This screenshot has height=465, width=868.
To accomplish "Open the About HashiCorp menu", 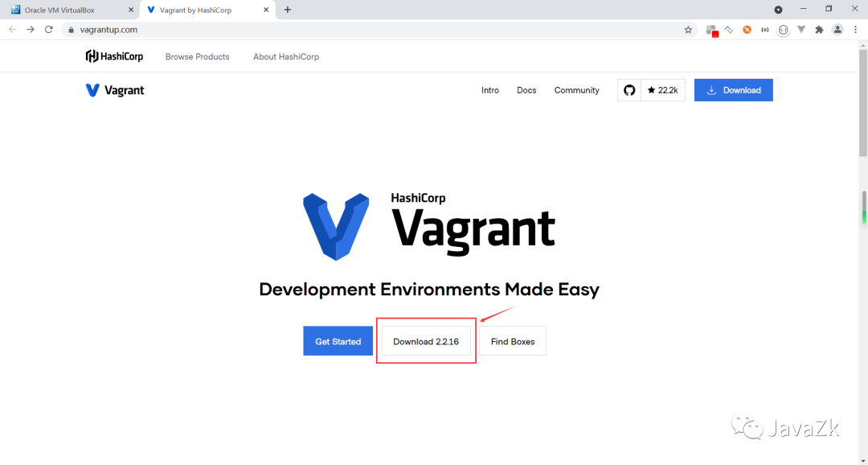I will (286, 56).
